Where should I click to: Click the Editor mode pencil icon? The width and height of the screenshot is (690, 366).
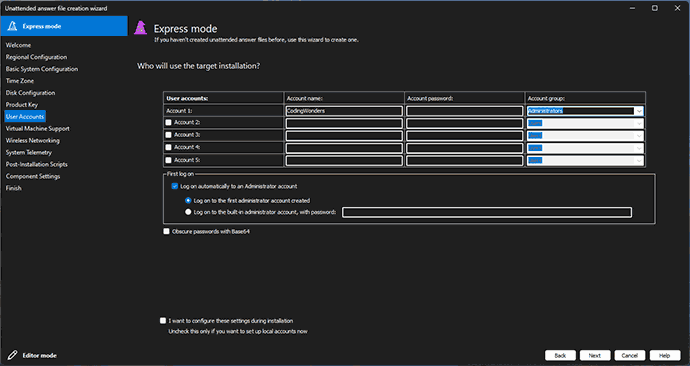point(12,355)
